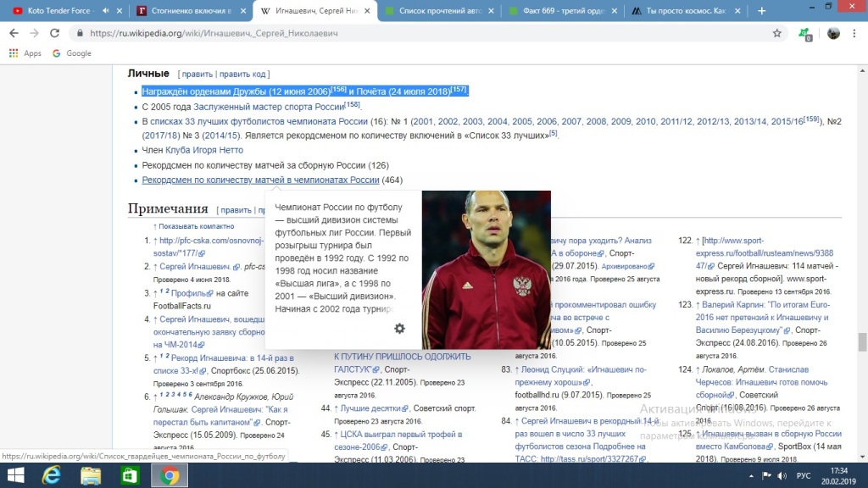
Task: Switch to the Факт 669 tab
Action: [564, 10]
